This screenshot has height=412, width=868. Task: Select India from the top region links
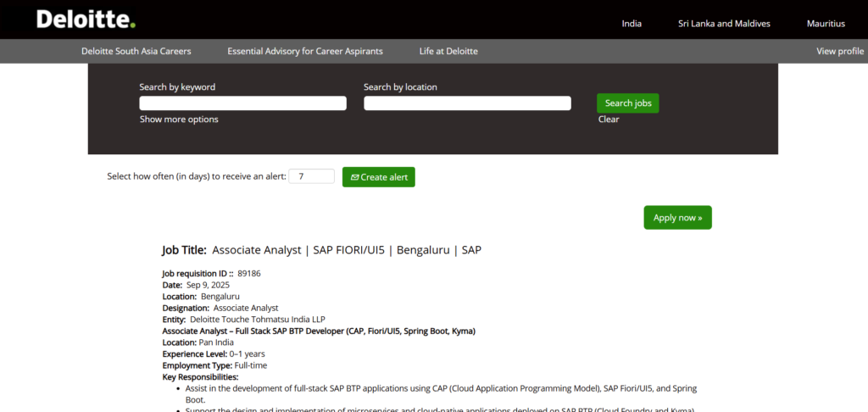pyautogui.click(x=632, y=24)
